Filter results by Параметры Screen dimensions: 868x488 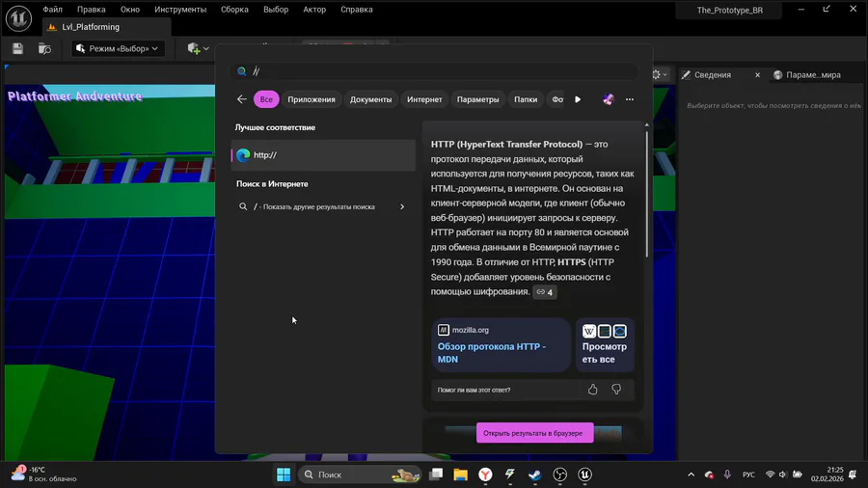(x=477, y=99)
